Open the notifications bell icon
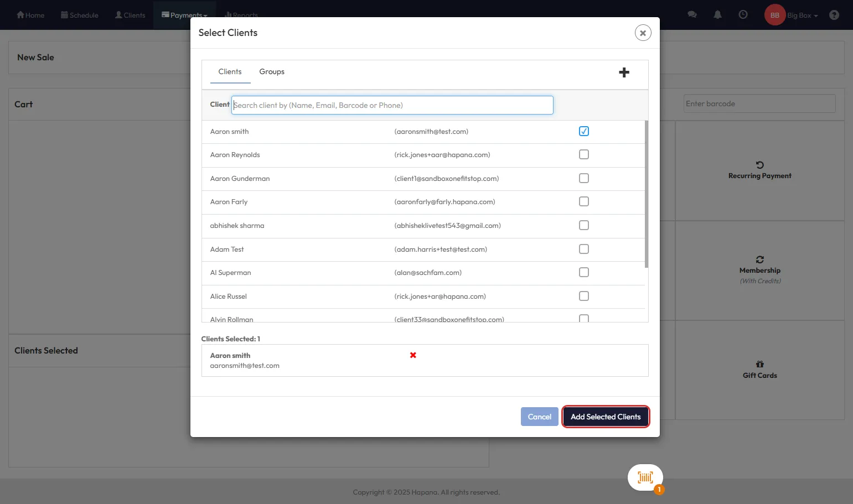This screenshot has width=853, height=504. click(717, 15)
